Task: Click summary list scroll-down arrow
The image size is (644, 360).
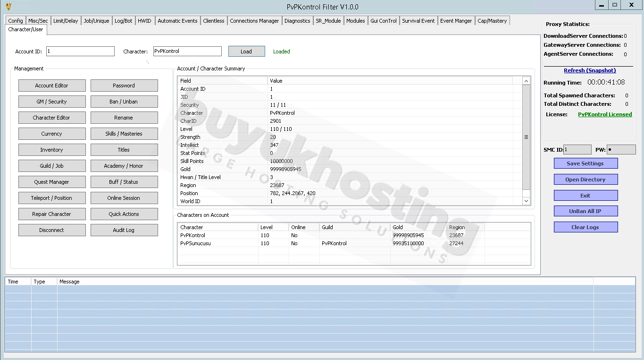Action: click(x=527, y=201)
